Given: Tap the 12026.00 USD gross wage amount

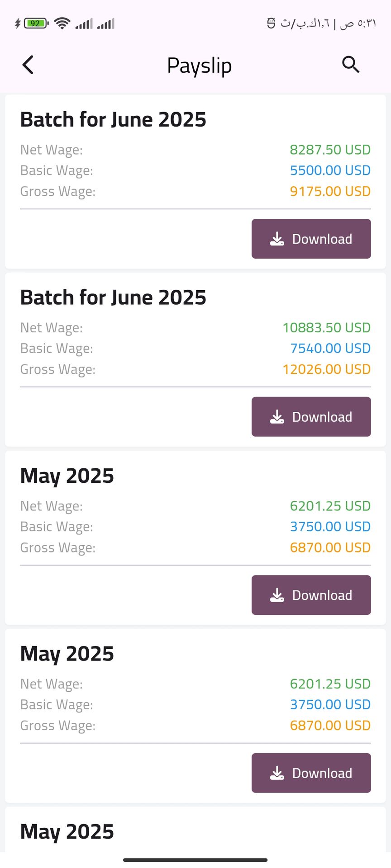Looking at the screenshot, I should click(x=326, y=369).
